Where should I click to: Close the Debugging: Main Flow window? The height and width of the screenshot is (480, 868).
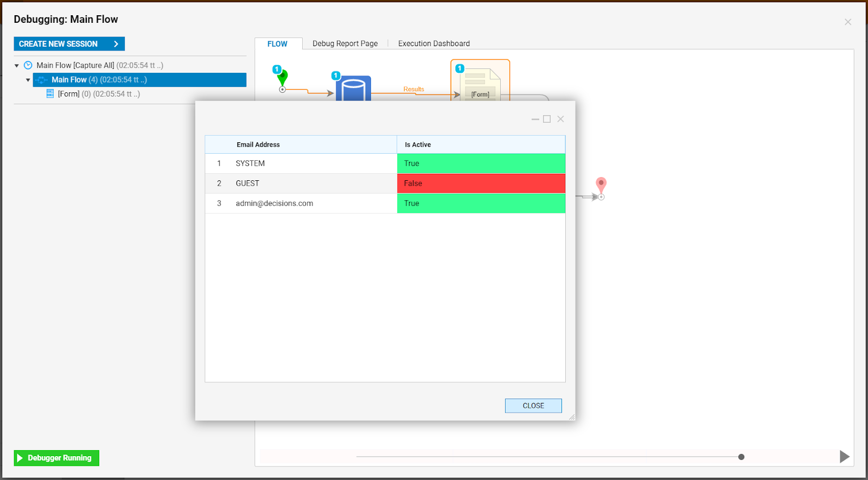[848, 22]
